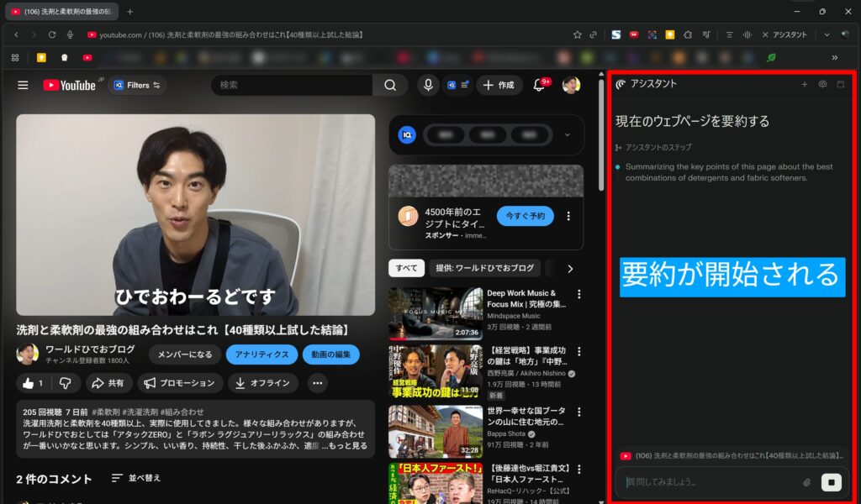Bookmark this page with star icon
861x504 pixels.
pyautogui.click(x=577, y=34)
